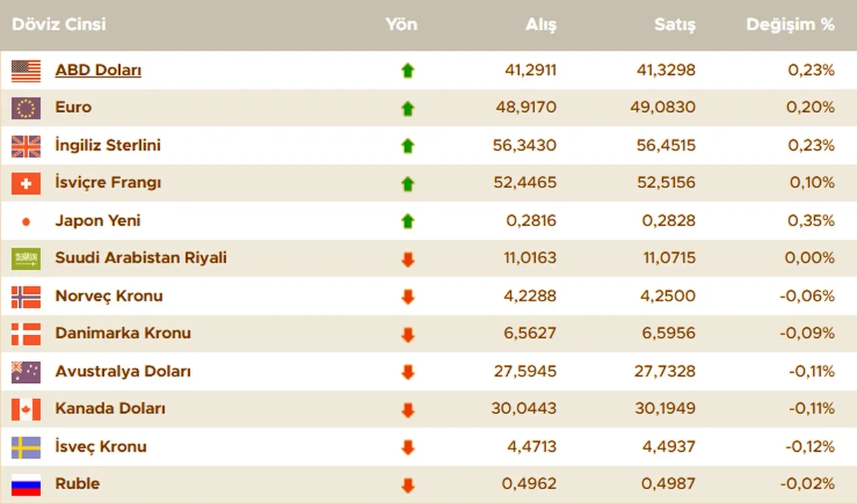Click the Döviz Cinsi header

coord(58,24)
